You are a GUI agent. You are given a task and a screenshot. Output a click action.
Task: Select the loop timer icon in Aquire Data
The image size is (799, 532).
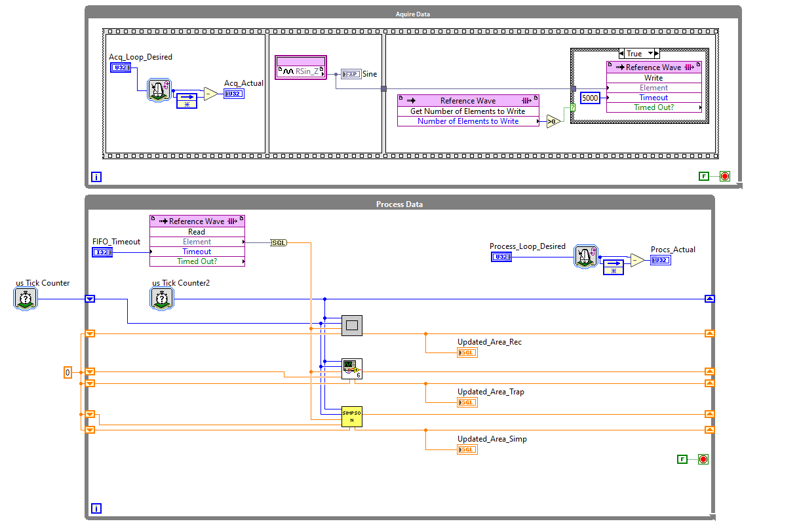coord(159,90)
